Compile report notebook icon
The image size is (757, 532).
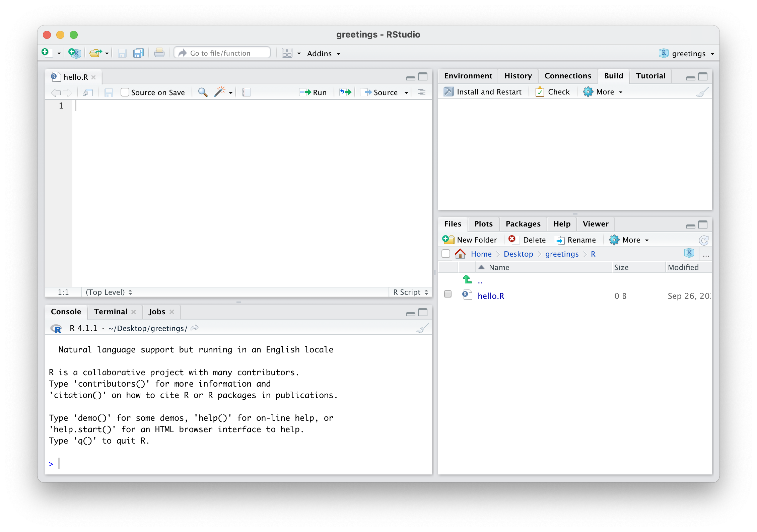point(246,92)
